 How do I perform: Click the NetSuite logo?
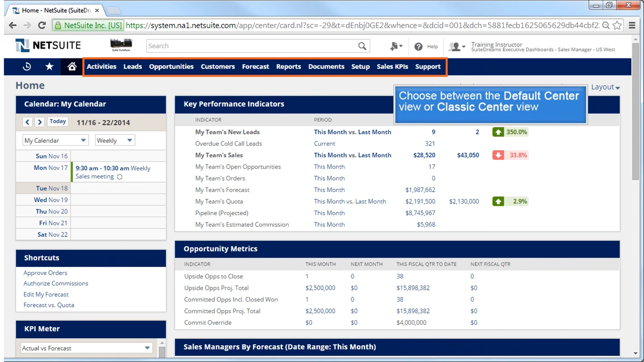coord(48,45)
